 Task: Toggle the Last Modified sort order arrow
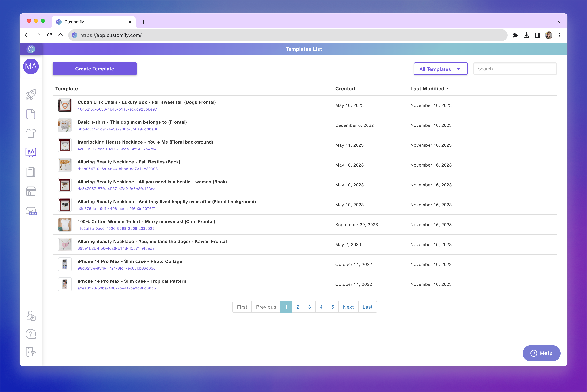pos(447,88)
